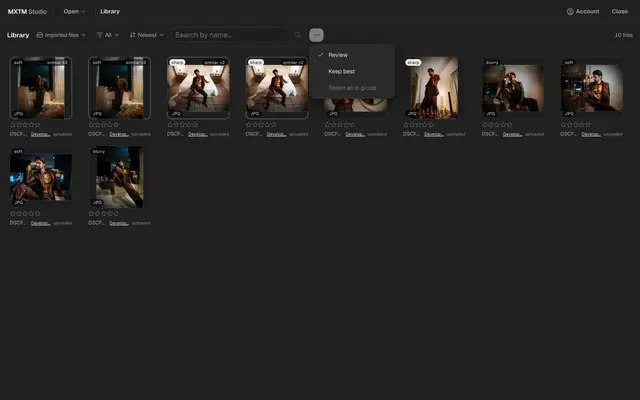Click the Account button
The image size is (640, 400).
pos(583,11)
